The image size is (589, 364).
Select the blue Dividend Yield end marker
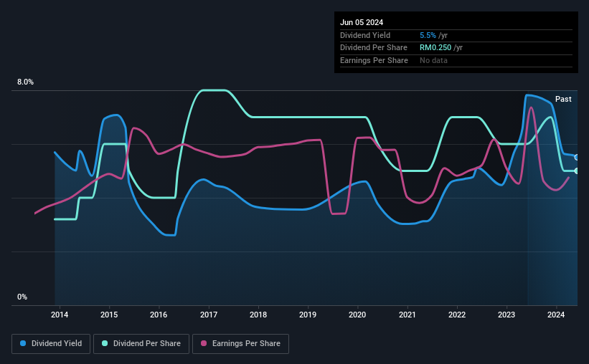tap(577, 157)
